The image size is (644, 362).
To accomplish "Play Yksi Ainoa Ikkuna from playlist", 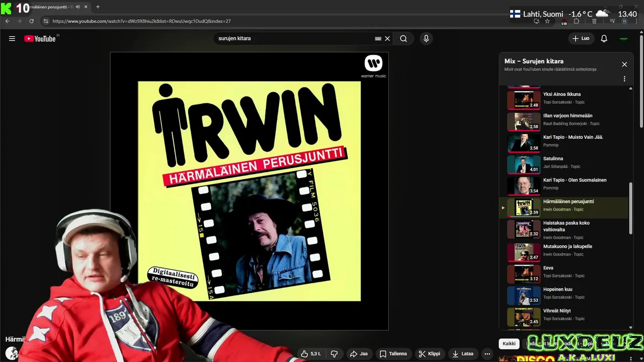I will click(563, 100).
